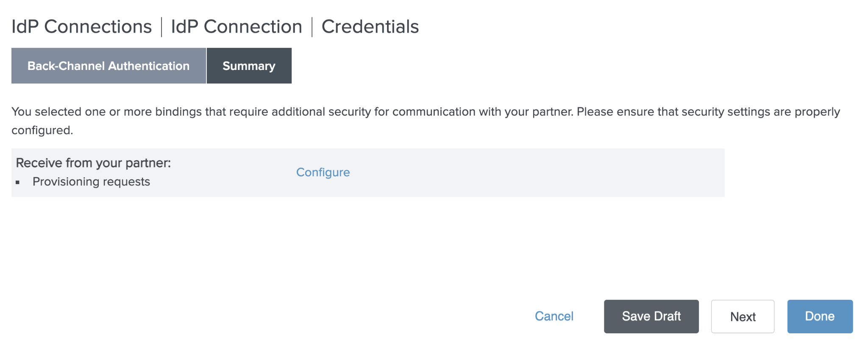This screenshot has width=868, height=352.
Task: Select the Provisioning requests list item
Action: [91, 182]
